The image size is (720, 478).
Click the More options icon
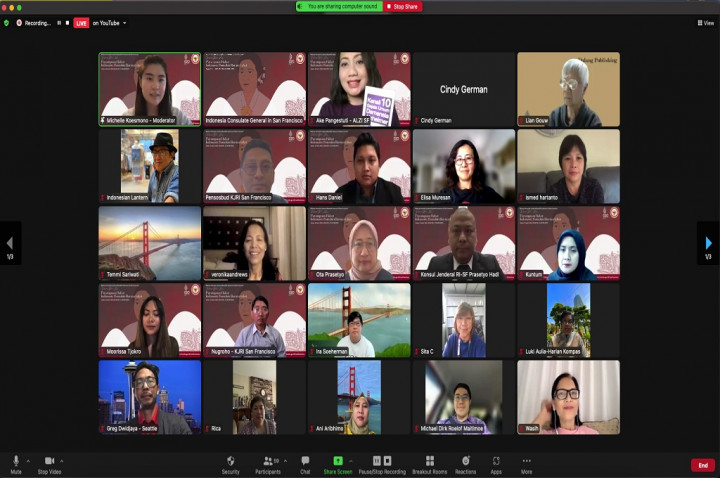pyautogui.click(x=526, y=462)
